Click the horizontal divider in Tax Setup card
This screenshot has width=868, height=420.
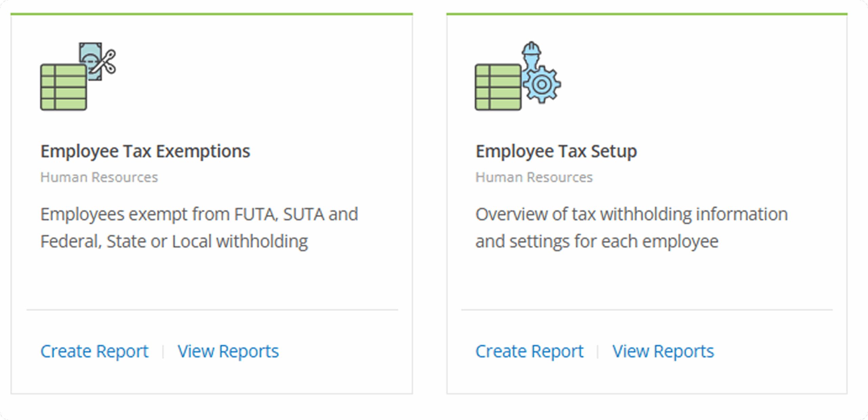click(647, 309)
